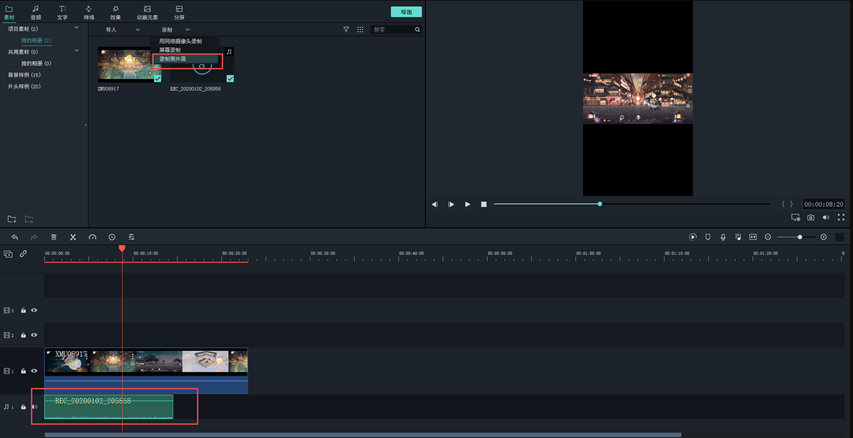
Task: Collapse the 项目素材 folder tree
Action: click(x=76, y=29)
